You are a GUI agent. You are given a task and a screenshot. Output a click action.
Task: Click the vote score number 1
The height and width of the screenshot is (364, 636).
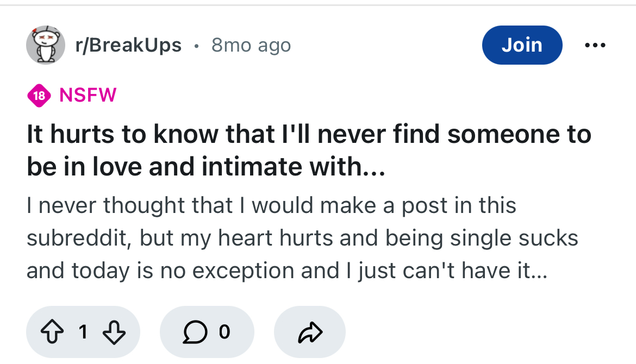[x=82, y=331]
